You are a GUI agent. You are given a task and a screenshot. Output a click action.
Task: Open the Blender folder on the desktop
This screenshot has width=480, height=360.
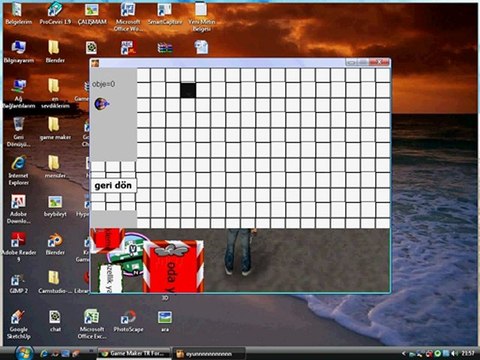pos(55,52)
